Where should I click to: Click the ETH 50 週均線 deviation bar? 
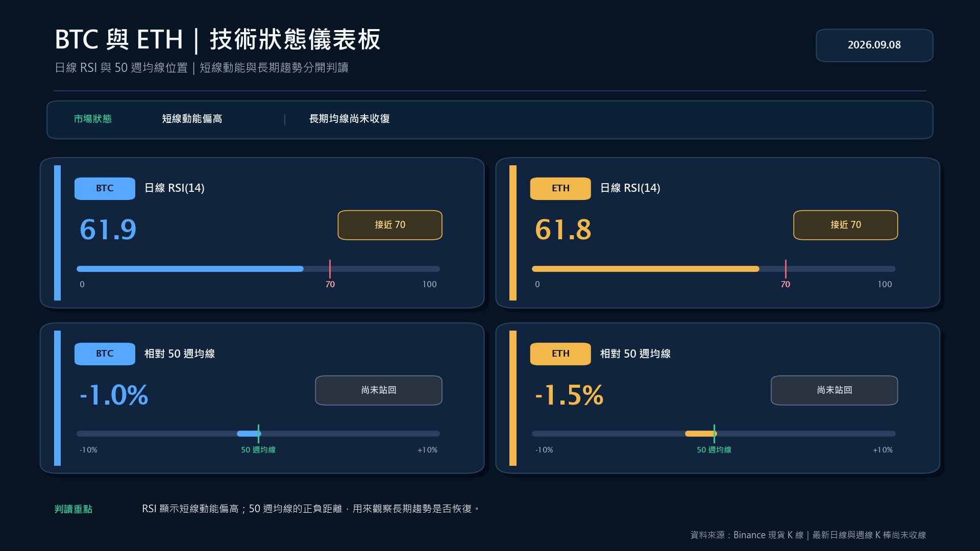pos(714,434)
